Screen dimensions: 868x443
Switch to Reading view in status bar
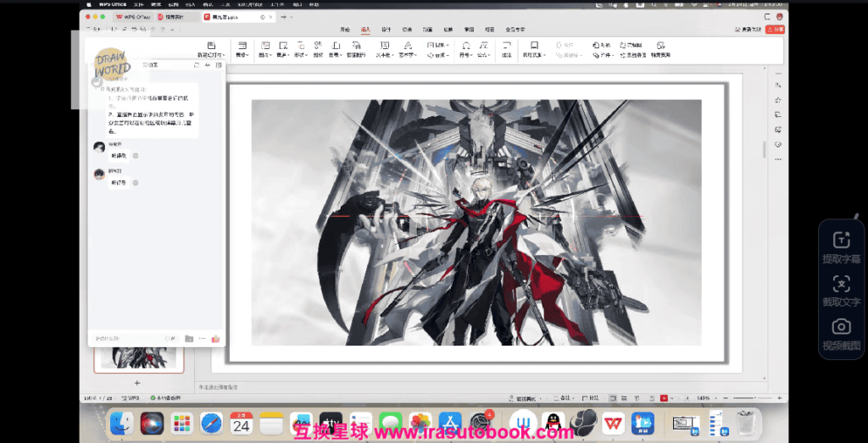coord(637,398)
